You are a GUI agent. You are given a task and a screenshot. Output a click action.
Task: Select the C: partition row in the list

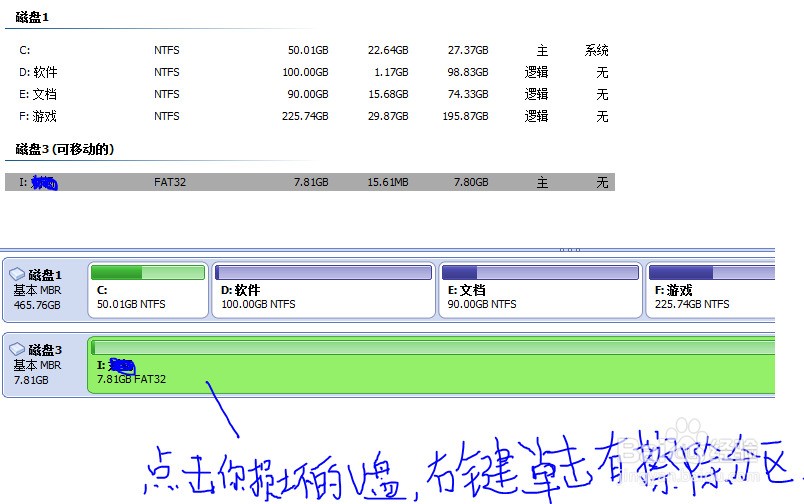coord(310,50)
